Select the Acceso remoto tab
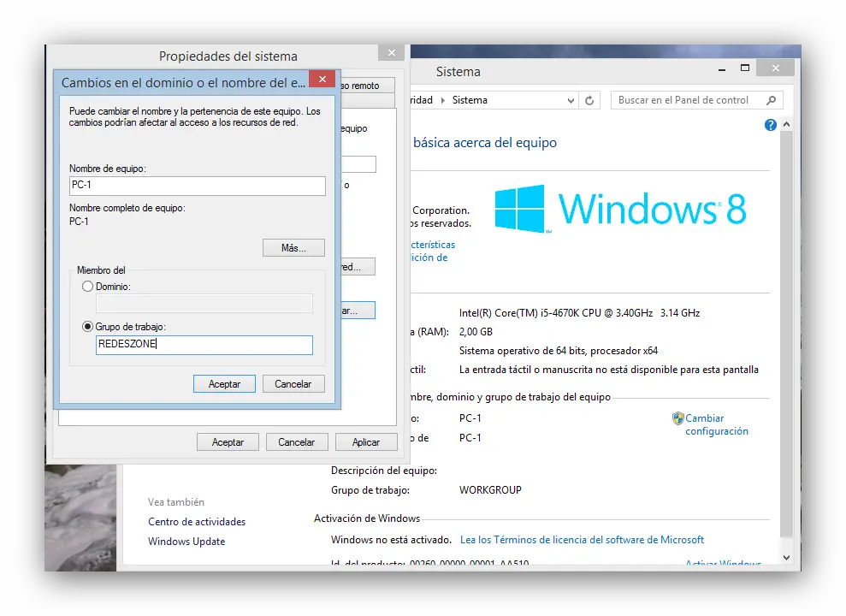This screenshot has width=846, height=616. [x=367, y=86]
